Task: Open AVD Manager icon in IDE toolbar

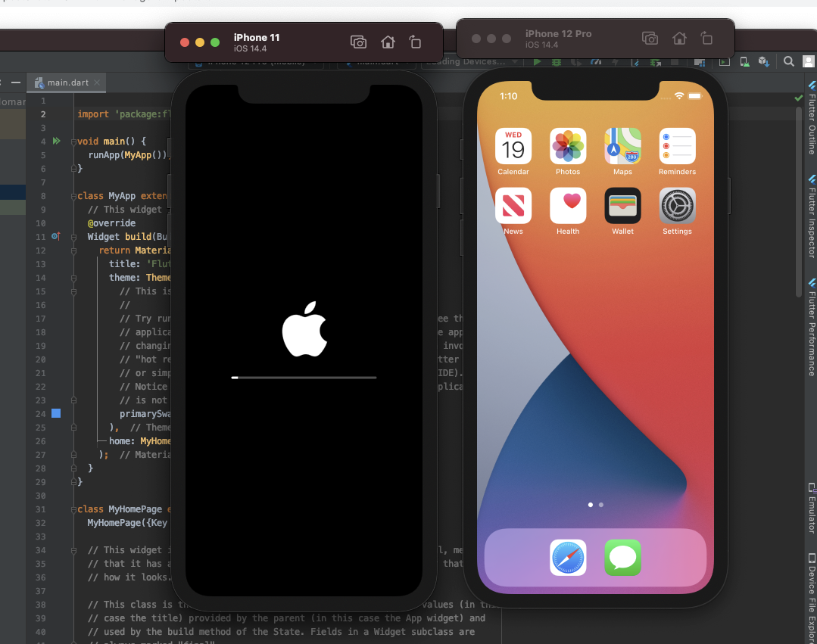Action: 745,62
